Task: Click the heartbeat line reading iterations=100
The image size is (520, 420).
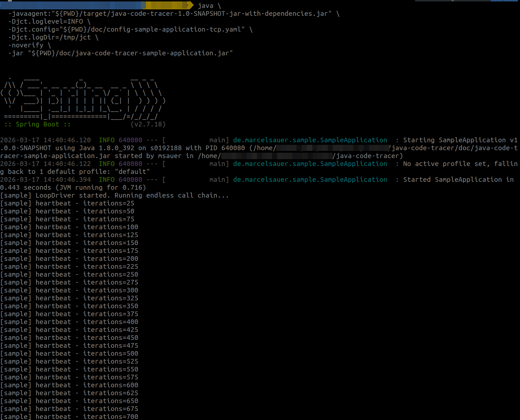Action: point(69,227)
